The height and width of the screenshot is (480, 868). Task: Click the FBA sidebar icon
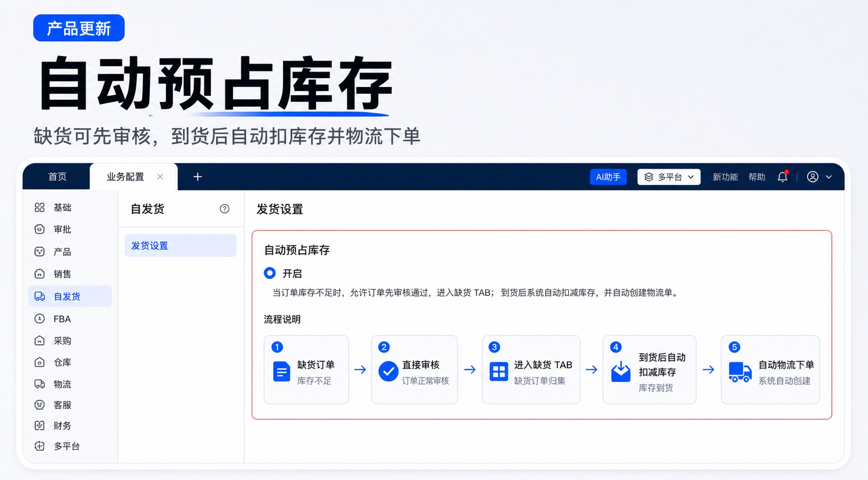[x=40, y=319]
